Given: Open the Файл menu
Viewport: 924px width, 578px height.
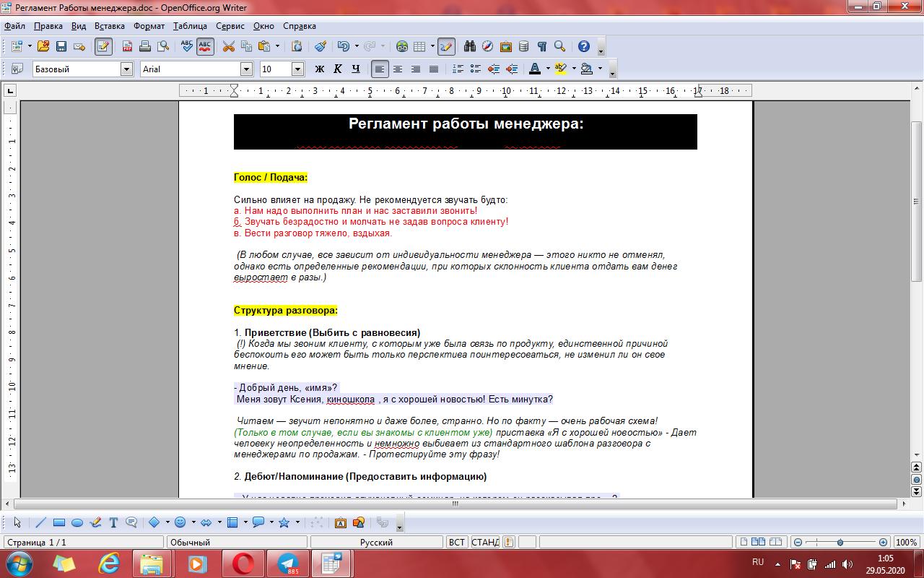Looking at the screenshot, I should click(14, 26).
